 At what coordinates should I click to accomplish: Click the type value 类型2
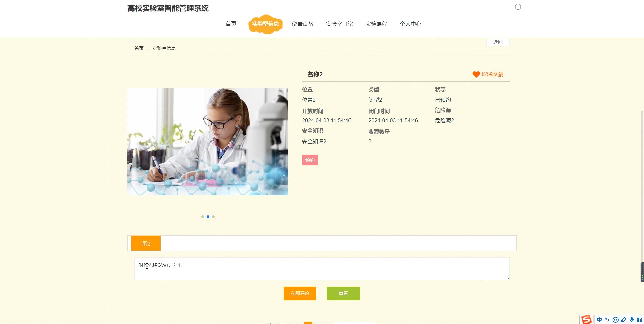tap(375, 100)
